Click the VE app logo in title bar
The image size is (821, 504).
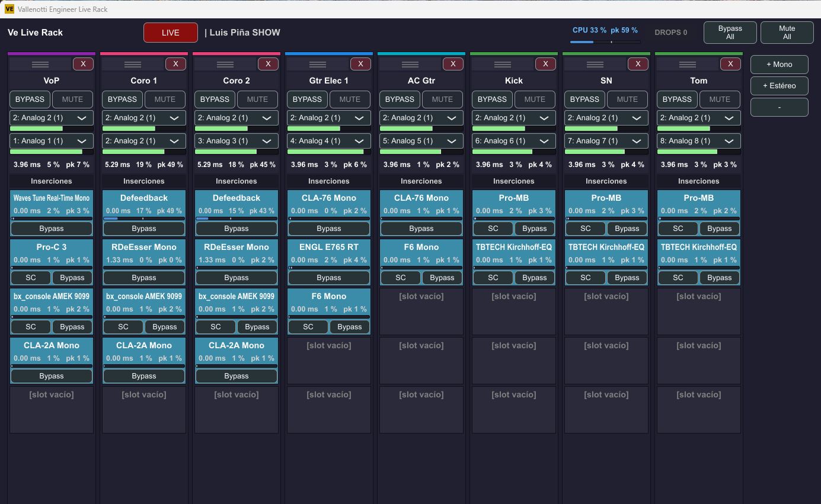(9, 9)
